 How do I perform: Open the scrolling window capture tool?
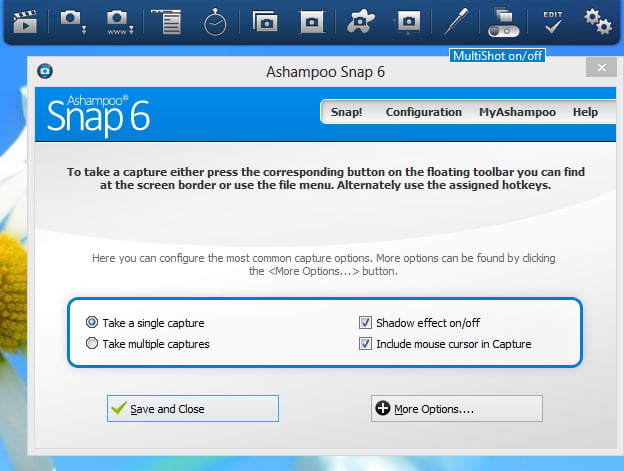pos(167,21)
